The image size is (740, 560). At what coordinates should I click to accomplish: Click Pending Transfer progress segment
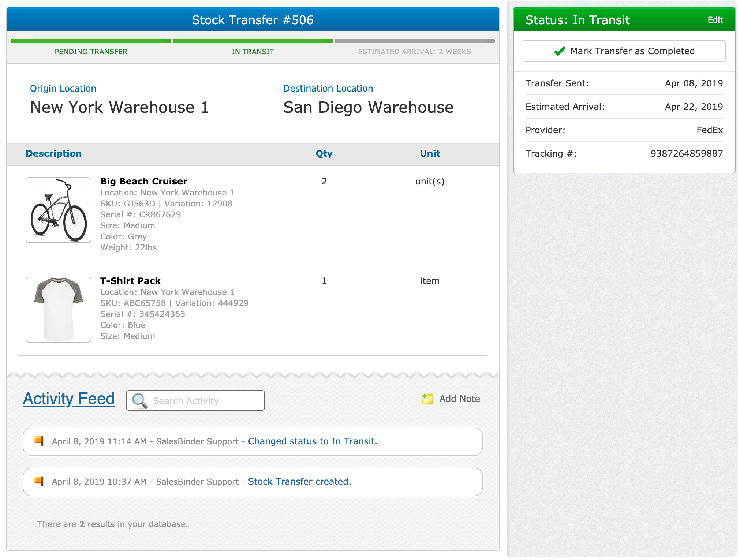91,41
